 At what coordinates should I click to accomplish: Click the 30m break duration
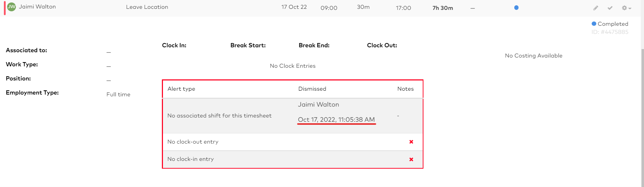(x=363, y=7)
